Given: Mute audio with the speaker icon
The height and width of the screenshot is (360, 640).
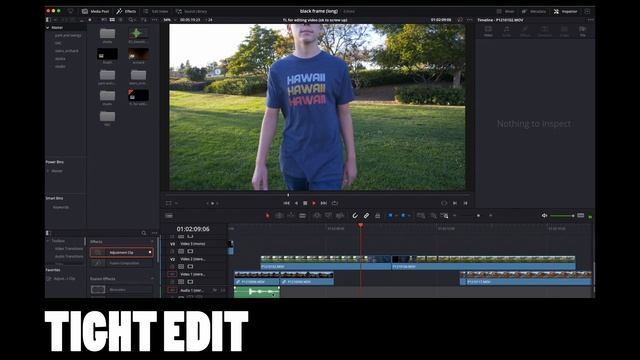Looking at the screenshot, I should coord(544,216).
